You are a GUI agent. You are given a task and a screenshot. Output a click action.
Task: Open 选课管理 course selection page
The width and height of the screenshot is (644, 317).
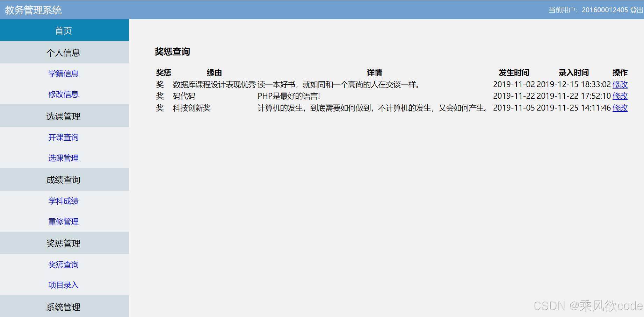tap(63, 158)
